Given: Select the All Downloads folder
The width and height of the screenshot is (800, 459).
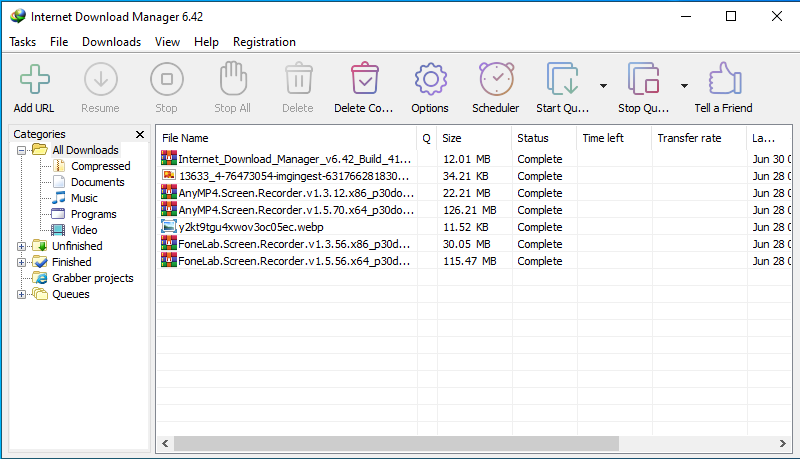Looking at the screenshot, I should click(85, 150).
